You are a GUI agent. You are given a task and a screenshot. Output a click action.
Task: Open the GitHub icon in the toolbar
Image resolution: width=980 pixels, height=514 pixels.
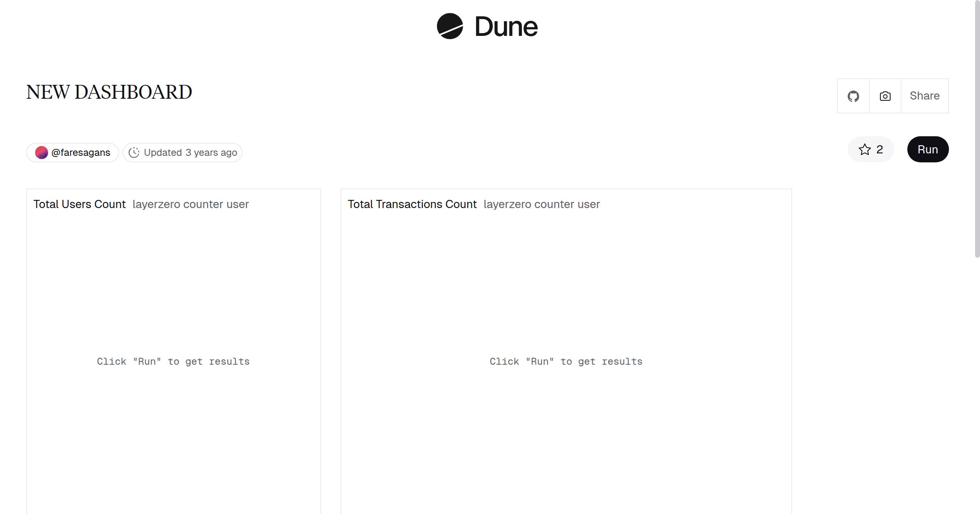(853, 95)
